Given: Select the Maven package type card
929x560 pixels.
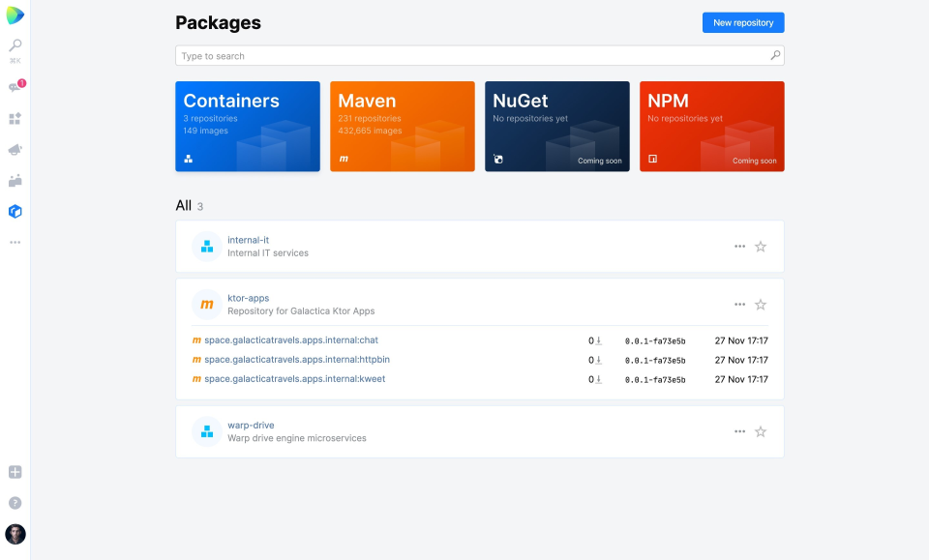Looking at the screenshot, I should point(402,126).
